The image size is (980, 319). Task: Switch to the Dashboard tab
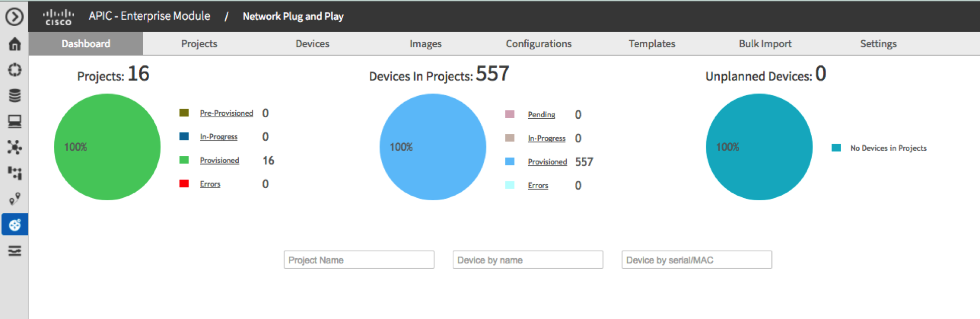(86, 44)
